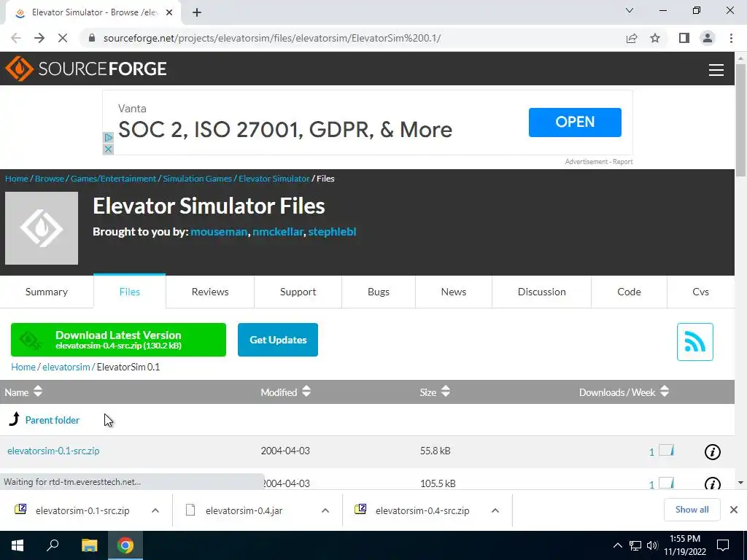The width and height of the screenshot is (747, 560).
Task: Show hidden system tray icons
Action: coord(617,545)
